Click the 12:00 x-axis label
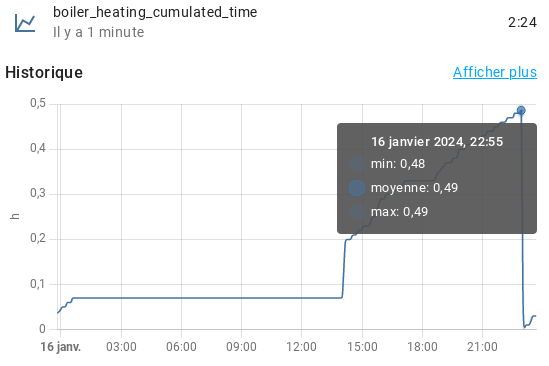549x366 pixels. click(301, 347)
